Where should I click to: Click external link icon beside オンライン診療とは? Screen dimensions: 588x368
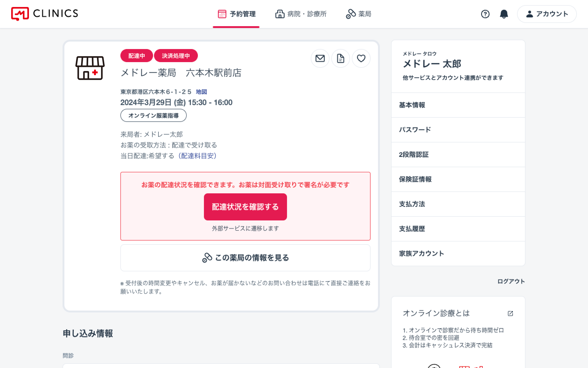511,313
